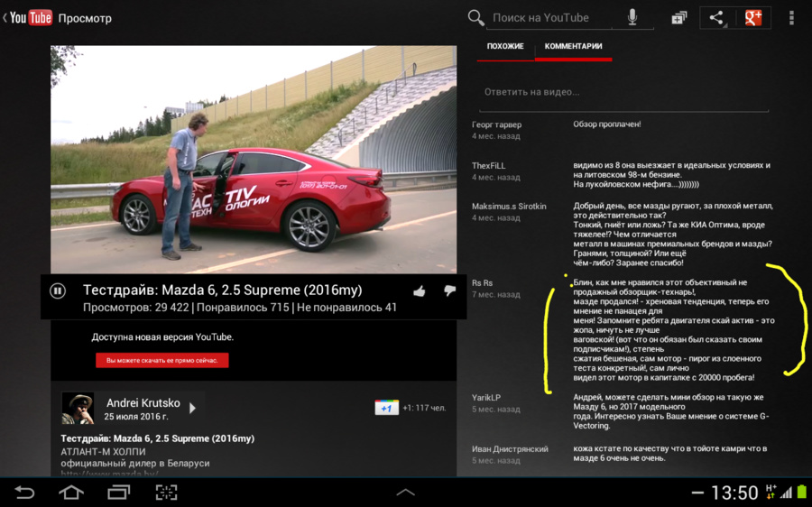Image resolution: width=812 pixels, height=507 pixels.
Task: Add video to playlist icon
Action: [678, 18]
